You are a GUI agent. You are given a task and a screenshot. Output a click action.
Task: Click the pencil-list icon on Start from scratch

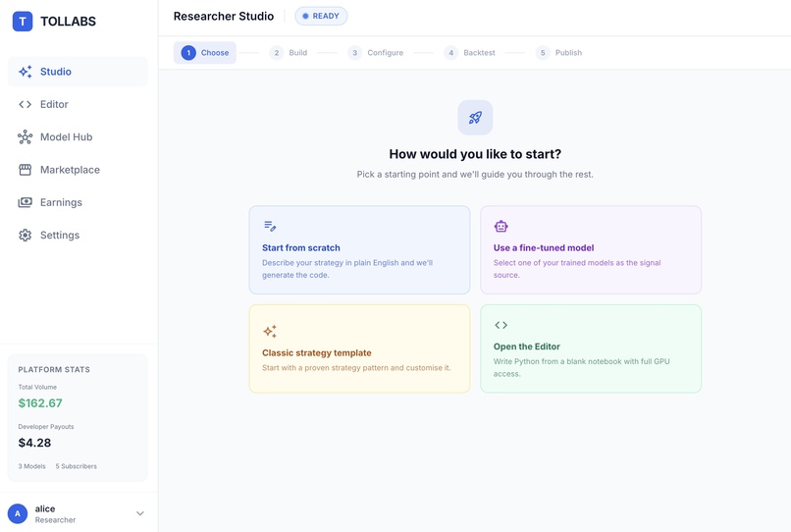270,226
